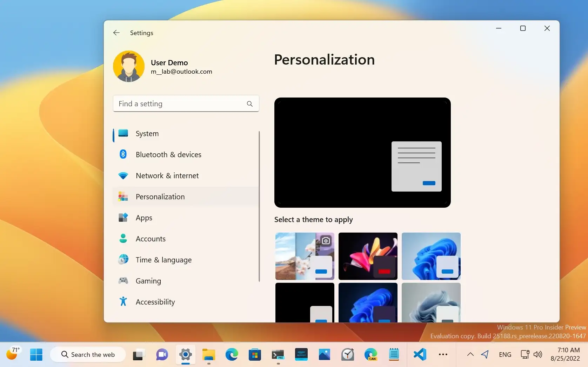Image resolution: width=588 pixels, height=367 pixels.
Task: Click the search magnifier in Find a setting
Action: click(249, 104)
